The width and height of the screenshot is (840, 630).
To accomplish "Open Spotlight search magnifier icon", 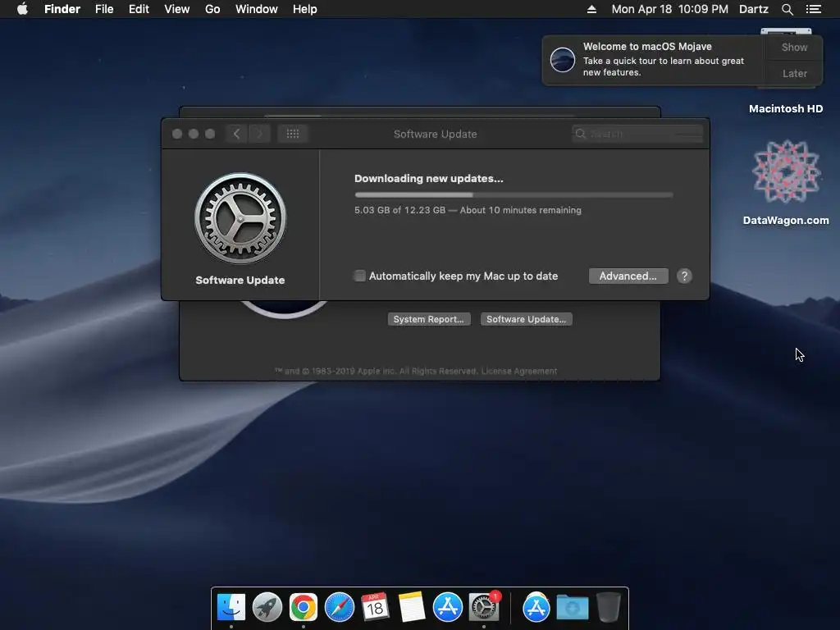I will [x=787, y=9].
